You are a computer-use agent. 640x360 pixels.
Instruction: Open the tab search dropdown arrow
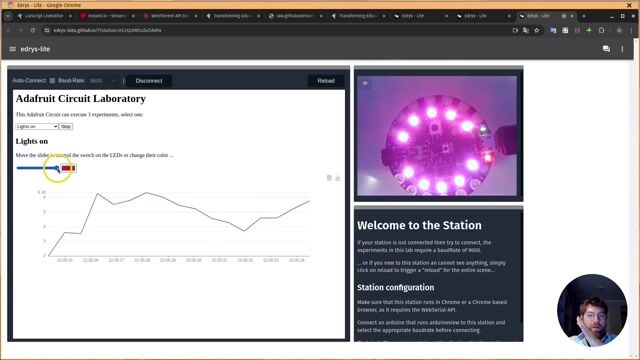8,16
